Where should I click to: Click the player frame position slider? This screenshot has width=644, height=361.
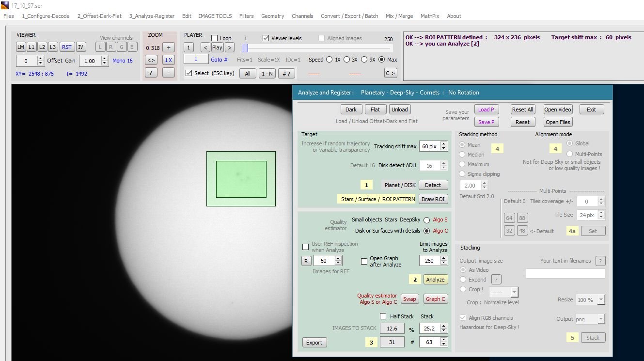click(317, 48)
